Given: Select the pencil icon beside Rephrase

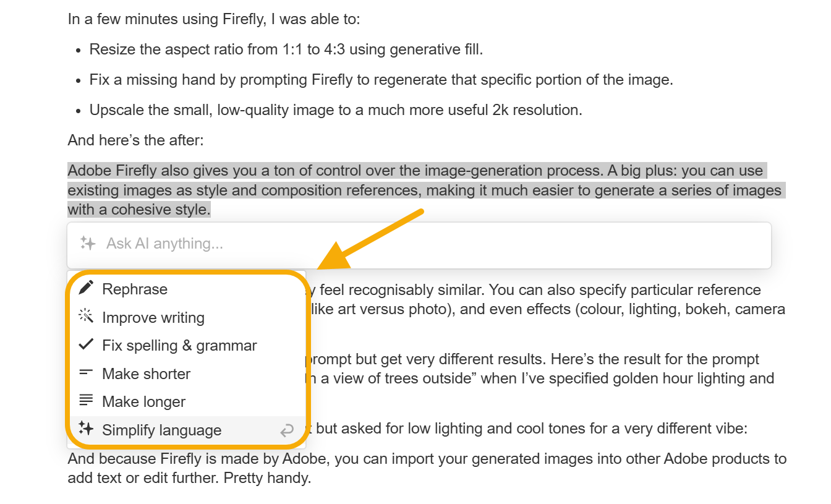Looking at the screenshot, I should point(86,288).
